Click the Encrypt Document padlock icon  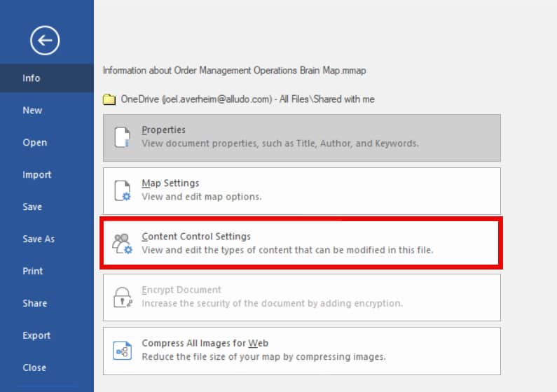123,297
